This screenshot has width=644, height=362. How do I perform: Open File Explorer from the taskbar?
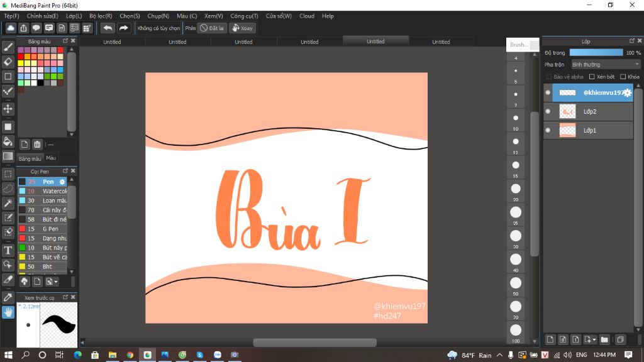113,355
